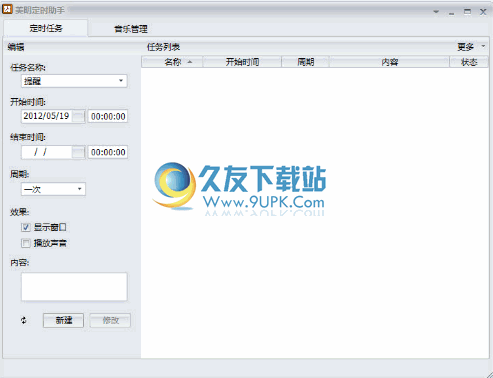Open the title bar dropdown arrow menu
The width and height of the screenshot is (493, 378).
coord(436,12)
